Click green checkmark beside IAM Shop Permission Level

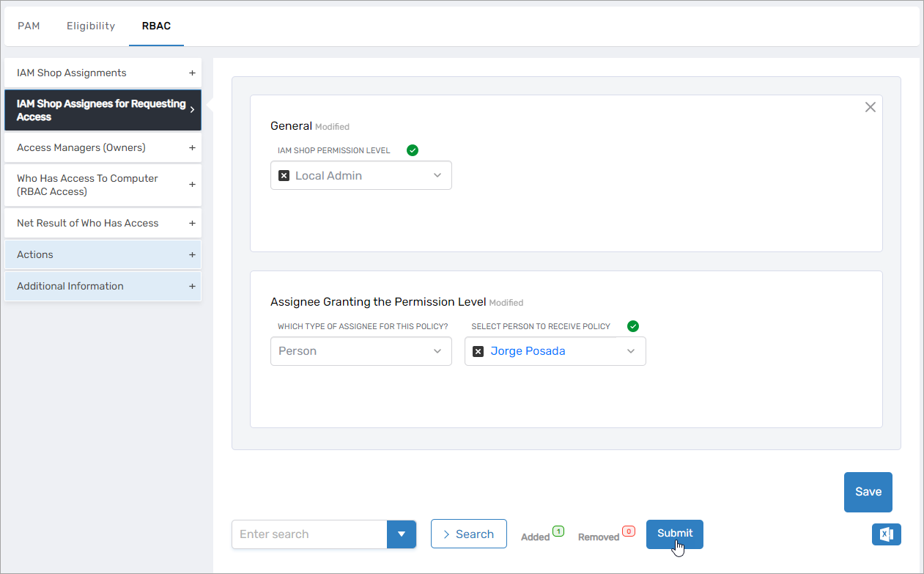(x=413, y=150)
